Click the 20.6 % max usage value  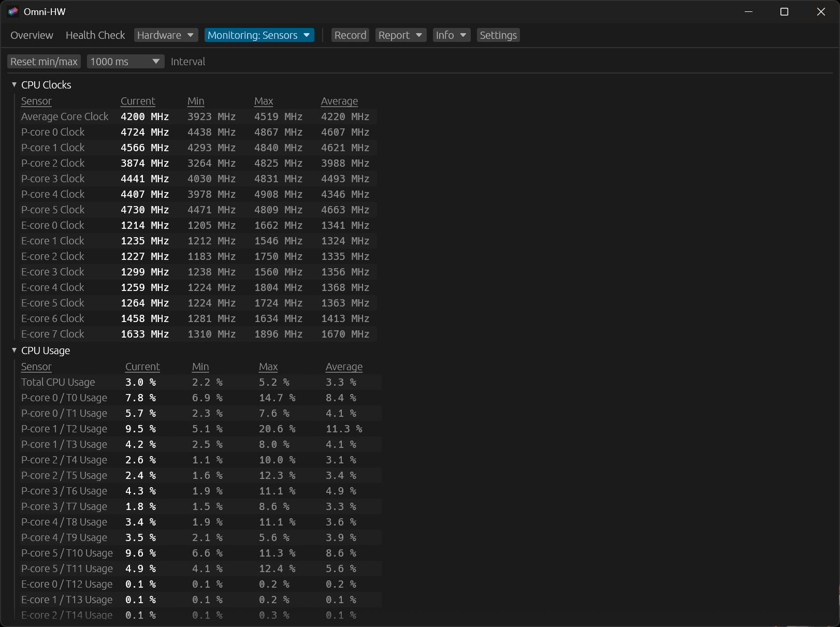tap(277, 429)
